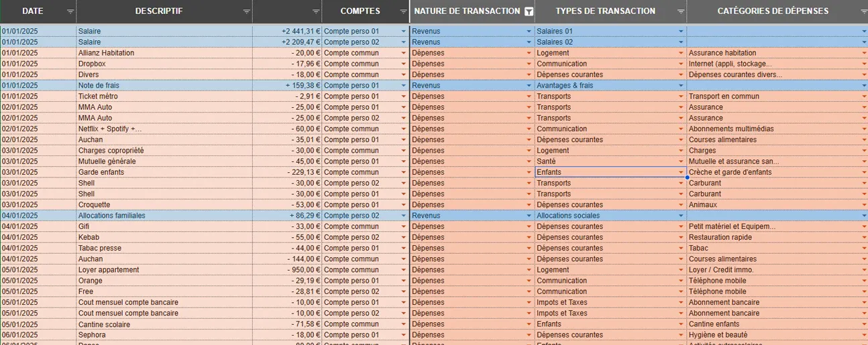Select the Cantine scolaire description cell

tap(164, 324)
